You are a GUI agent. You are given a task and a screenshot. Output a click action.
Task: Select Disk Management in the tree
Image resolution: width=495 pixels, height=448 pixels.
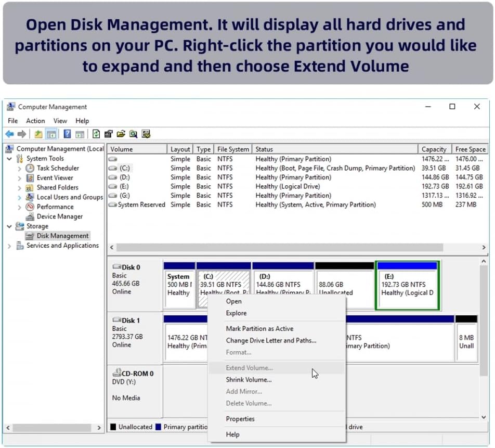pyautogui.click(x=62, y=236)
